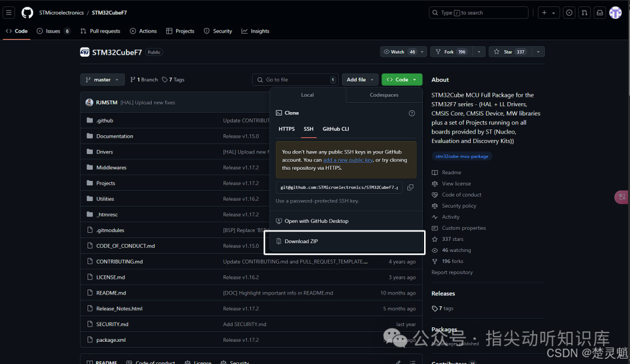The width and height of the screenshot is (630, 364).
Task: Open the Projects tab
Action: point(180,31)
